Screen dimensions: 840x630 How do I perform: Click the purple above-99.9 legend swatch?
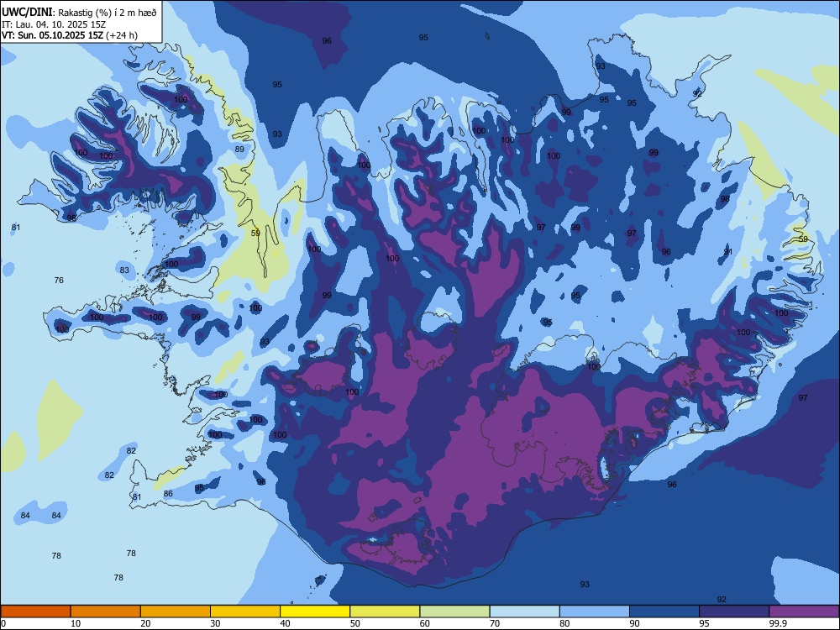804,612
